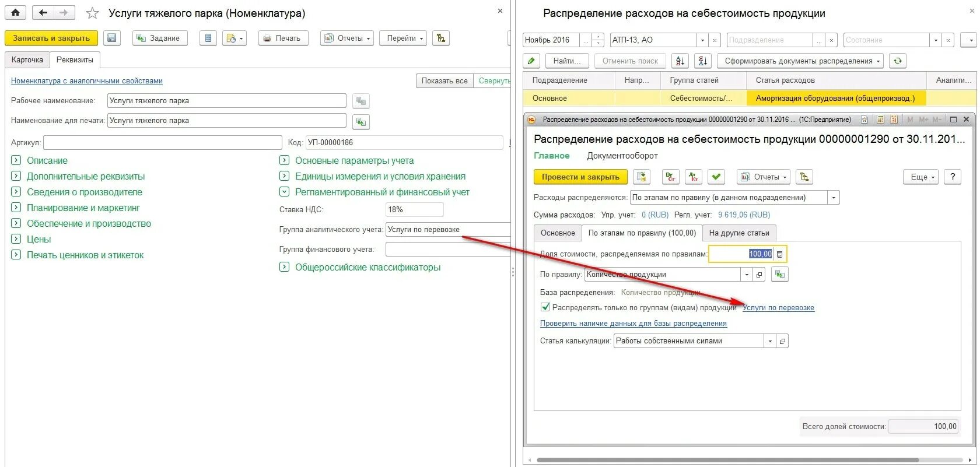980x467 pixels.
Task: Click the Артикул input field
Action: [x=163, y=142]
